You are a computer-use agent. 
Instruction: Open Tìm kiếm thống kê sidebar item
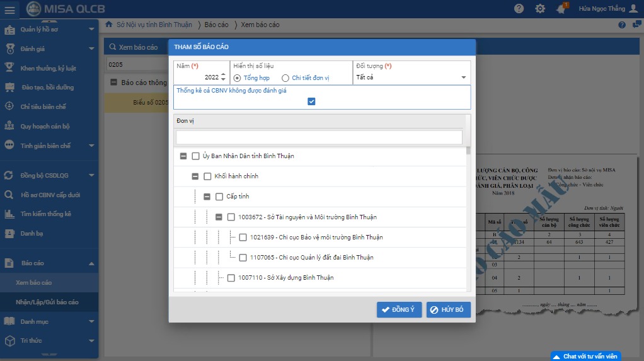pyautogui.click(x=45, y=214)
